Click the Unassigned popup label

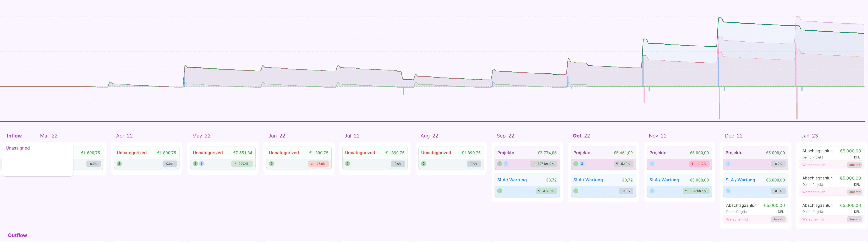pos(18,148)
